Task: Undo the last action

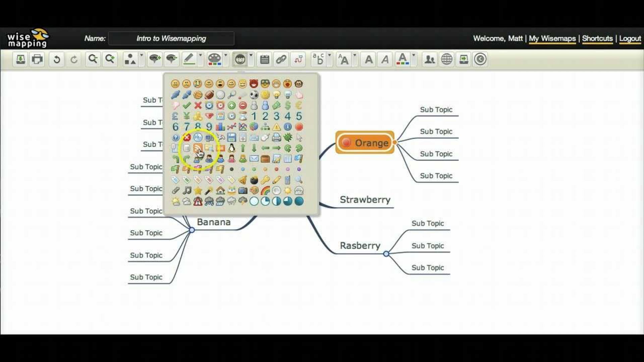Action: tap(57, 59)
